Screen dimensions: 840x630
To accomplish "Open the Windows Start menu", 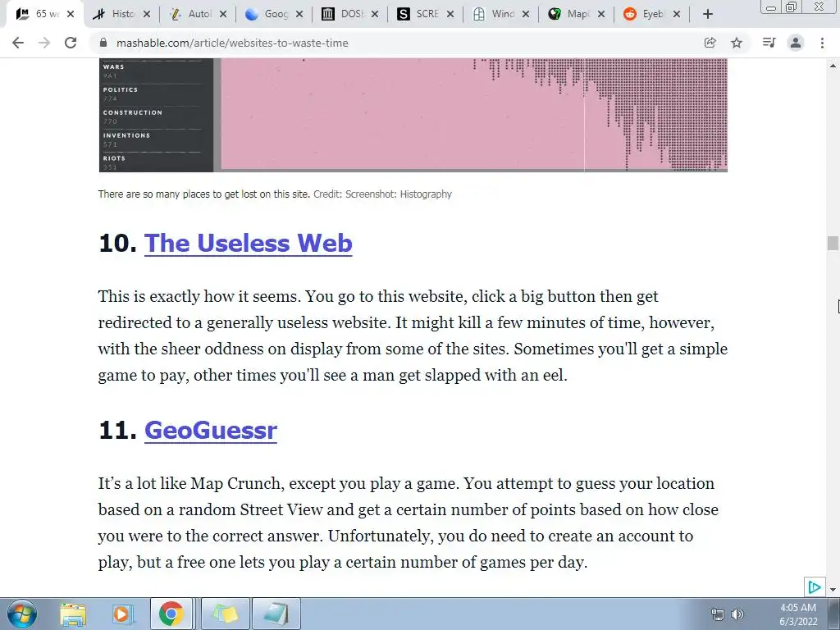I will click(x=21, y=614).
